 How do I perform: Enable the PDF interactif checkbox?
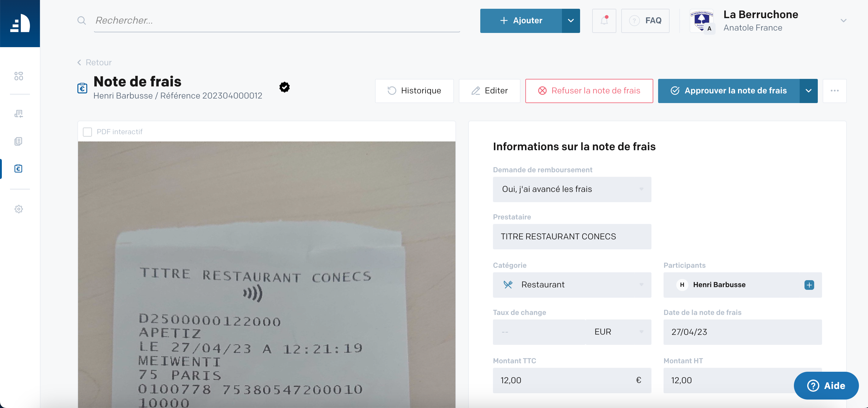pos(87,132)
